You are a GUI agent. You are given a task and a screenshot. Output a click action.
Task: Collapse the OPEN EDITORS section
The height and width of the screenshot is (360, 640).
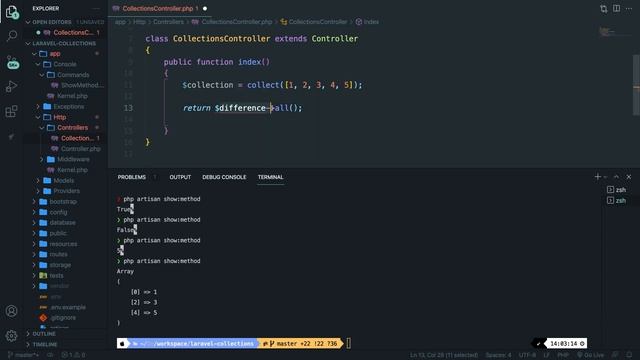(28, 22)
